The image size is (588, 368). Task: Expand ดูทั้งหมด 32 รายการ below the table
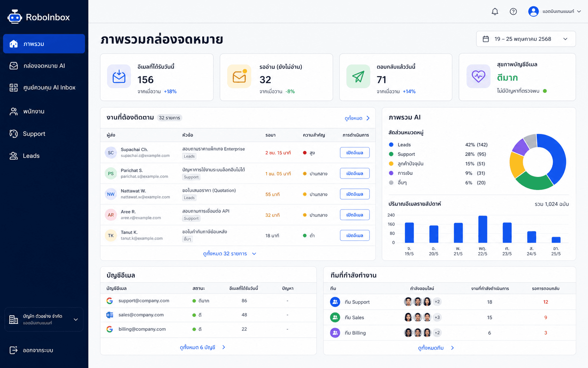pos(229,254)
